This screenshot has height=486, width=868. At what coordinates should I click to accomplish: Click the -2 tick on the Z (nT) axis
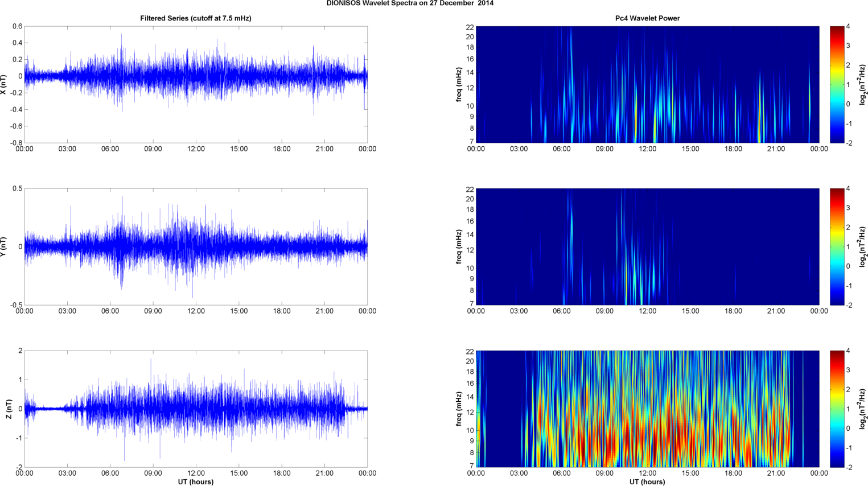coord(18,467)
